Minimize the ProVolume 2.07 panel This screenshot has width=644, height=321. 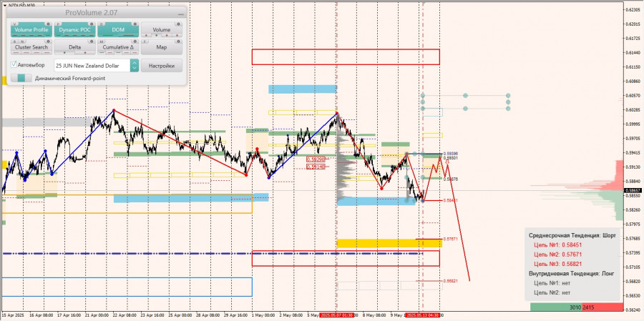pos(181,14)
